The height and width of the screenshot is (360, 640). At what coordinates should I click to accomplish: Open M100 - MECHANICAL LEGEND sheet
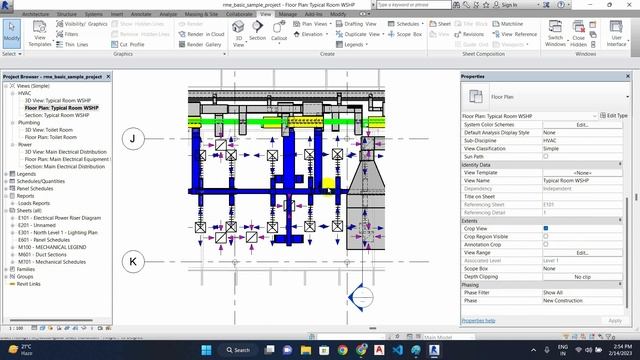(x=52, y=247)
